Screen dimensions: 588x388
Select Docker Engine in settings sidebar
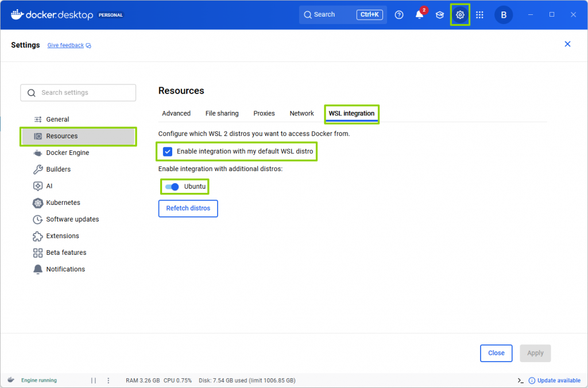[67, 153]
